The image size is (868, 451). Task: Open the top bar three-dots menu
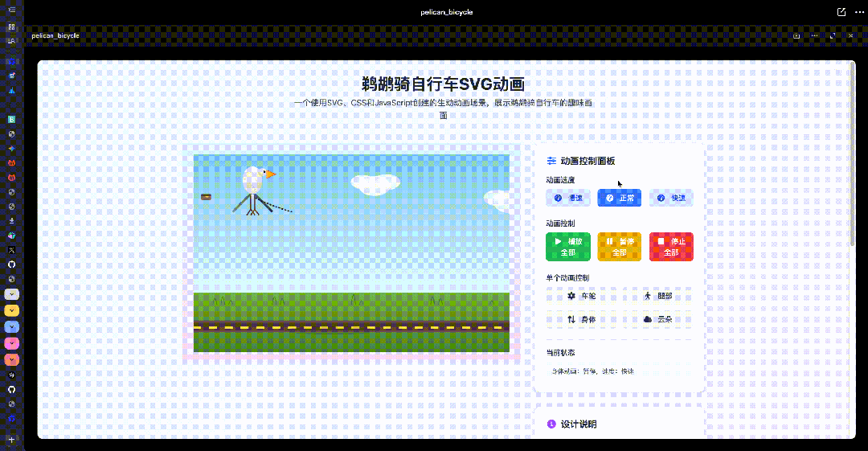point(859,11)
